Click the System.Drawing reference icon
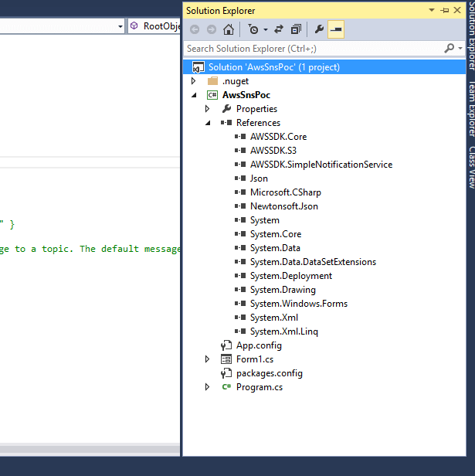The image size is (475, 476). (240, 290)
